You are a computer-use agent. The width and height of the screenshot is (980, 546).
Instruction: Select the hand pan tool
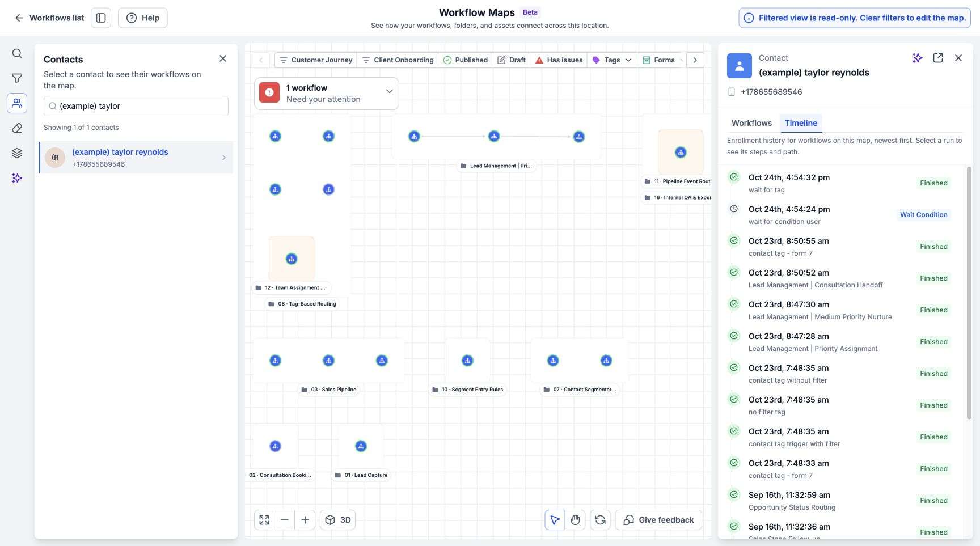coord(576,520)
